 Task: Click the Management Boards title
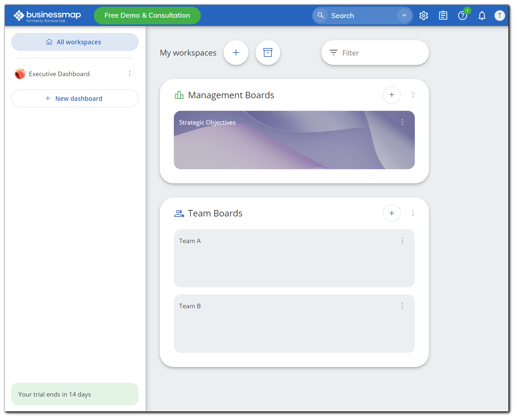[231, 95]
